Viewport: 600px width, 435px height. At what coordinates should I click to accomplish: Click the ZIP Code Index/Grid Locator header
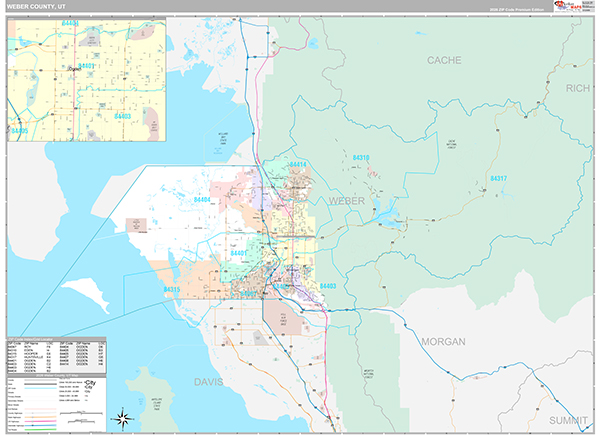pyautogui.click(x=57, y=339)
